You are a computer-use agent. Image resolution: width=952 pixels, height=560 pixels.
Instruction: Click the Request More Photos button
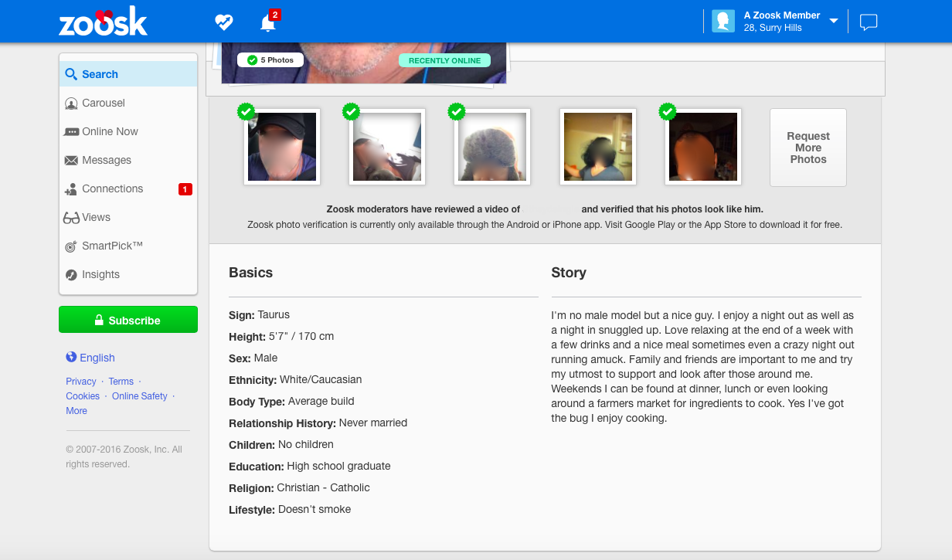[808, 148]
